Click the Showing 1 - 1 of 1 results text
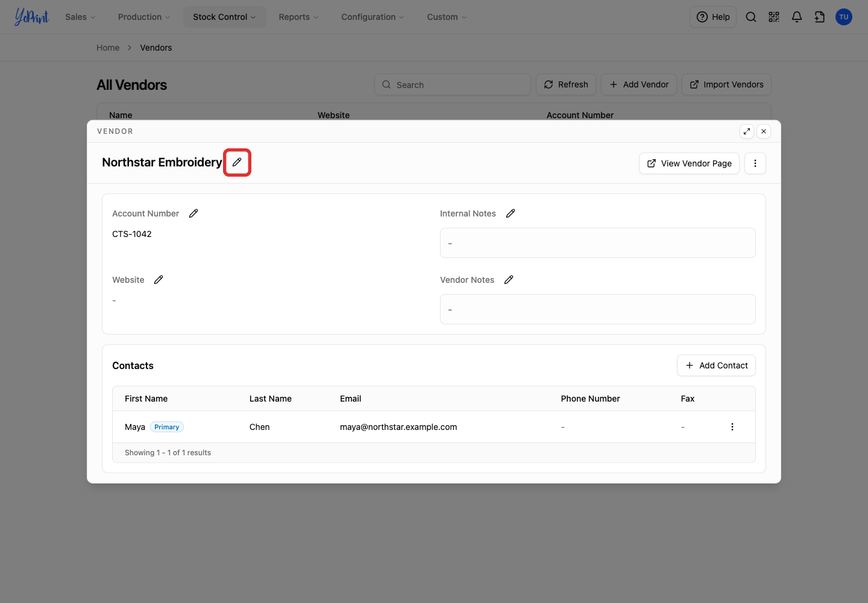This screenshot has height=603, width=868. [168, 453]
